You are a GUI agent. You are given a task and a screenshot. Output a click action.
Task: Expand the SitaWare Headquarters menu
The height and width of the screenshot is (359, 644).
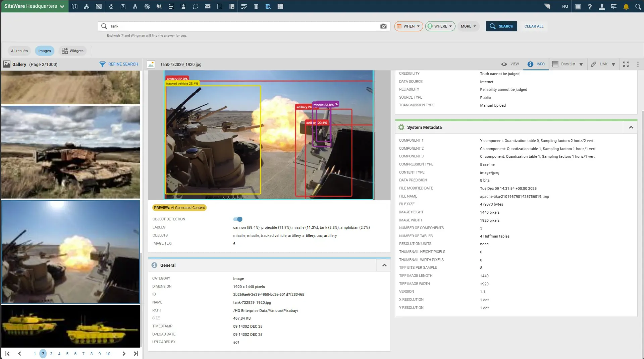(x=34, y=6)
